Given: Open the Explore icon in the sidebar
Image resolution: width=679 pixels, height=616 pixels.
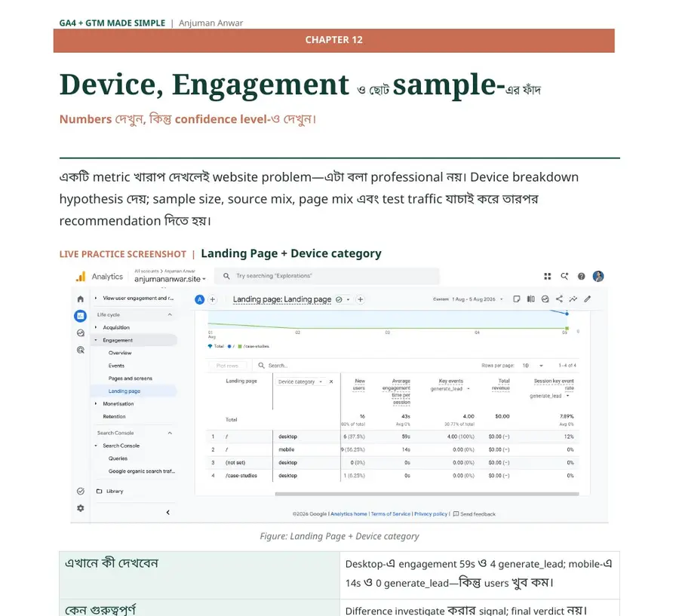Looking at the screenshot, I should click(x=81, y=333).
